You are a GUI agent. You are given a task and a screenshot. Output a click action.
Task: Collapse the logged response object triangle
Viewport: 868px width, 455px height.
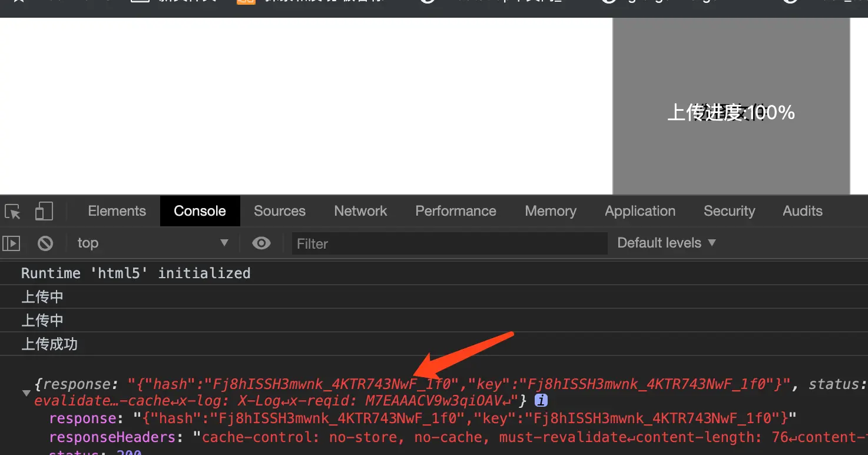coord(26,393)
